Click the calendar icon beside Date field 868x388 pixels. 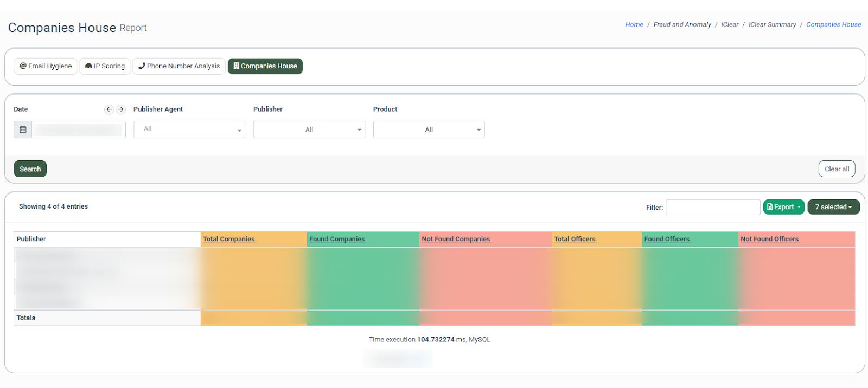click(x=23, y=130)
